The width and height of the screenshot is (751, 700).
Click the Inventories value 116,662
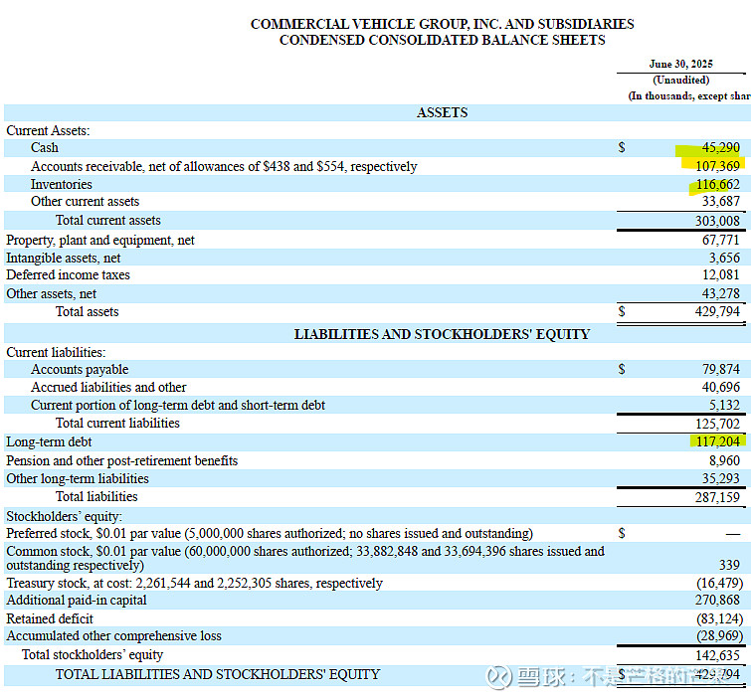click(717, 184)
